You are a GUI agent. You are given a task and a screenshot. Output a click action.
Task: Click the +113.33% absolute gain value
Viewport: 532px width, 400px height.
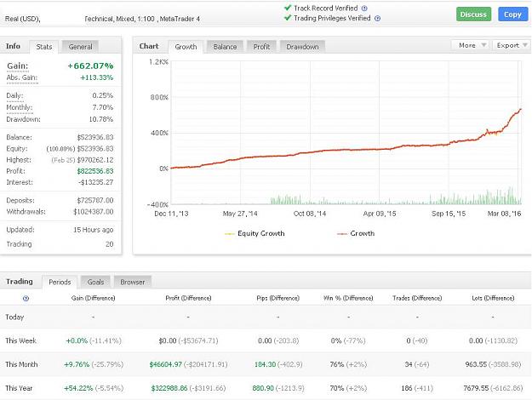pos(97,77)
